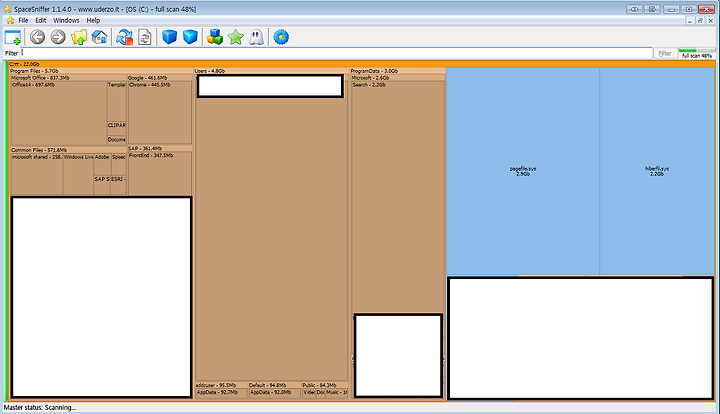This screenshot has height=414, width=720.
Task: Select the Search - 2.2Gb block
Action: [x=398, y=197]
